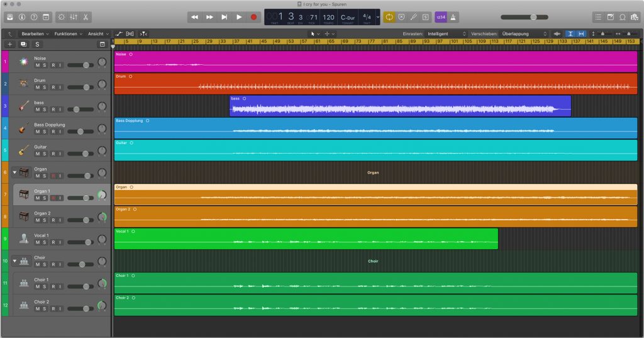Click the metronome icon

453,17
